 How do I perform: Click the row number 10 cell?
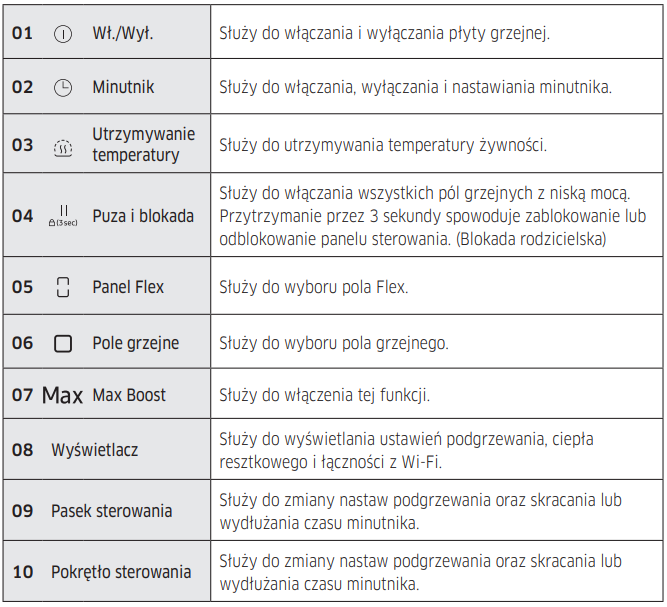pos(22,572)
